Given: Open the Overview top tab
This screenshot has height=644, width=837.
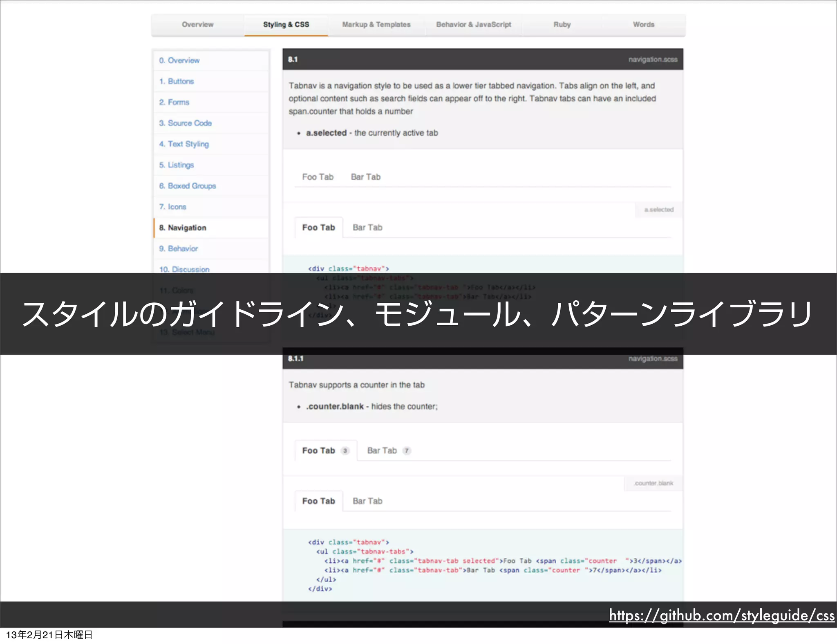Looking at the screenshot, I should point(198,25).
